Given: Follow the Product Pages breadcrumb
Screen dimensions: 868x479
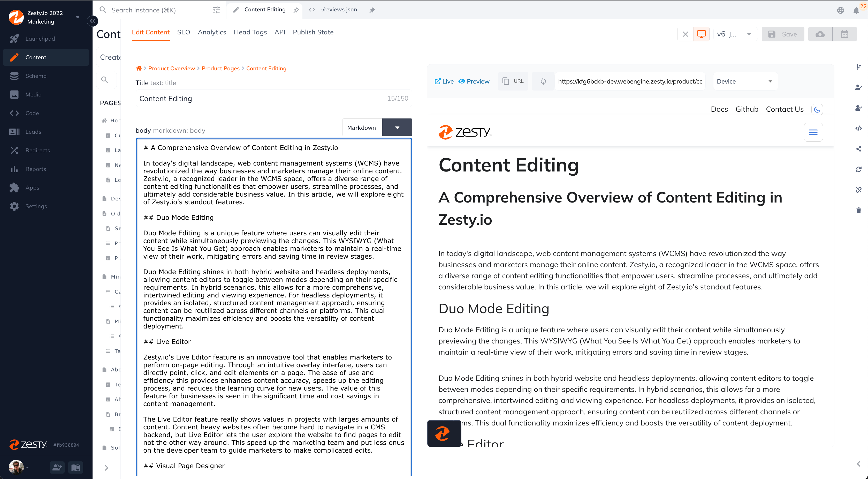Looking at the screenshot, I should [x=220, y=69].
